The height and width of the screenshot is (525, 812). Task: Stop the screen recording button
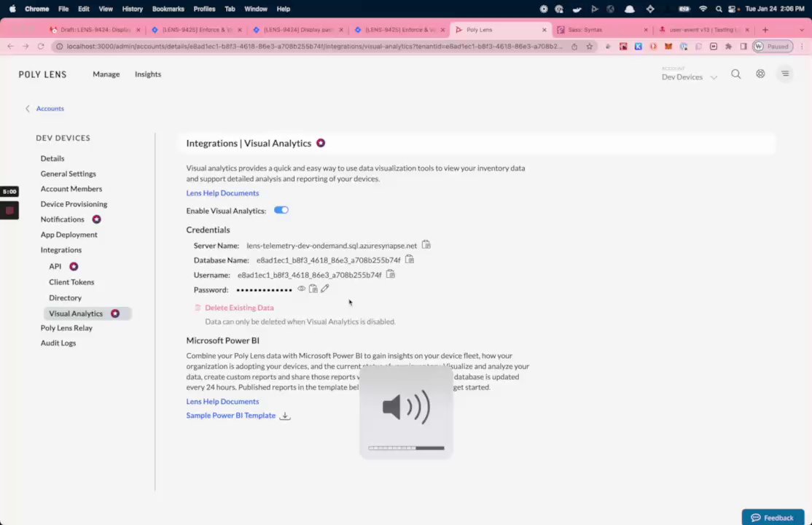tap(9, 211)
